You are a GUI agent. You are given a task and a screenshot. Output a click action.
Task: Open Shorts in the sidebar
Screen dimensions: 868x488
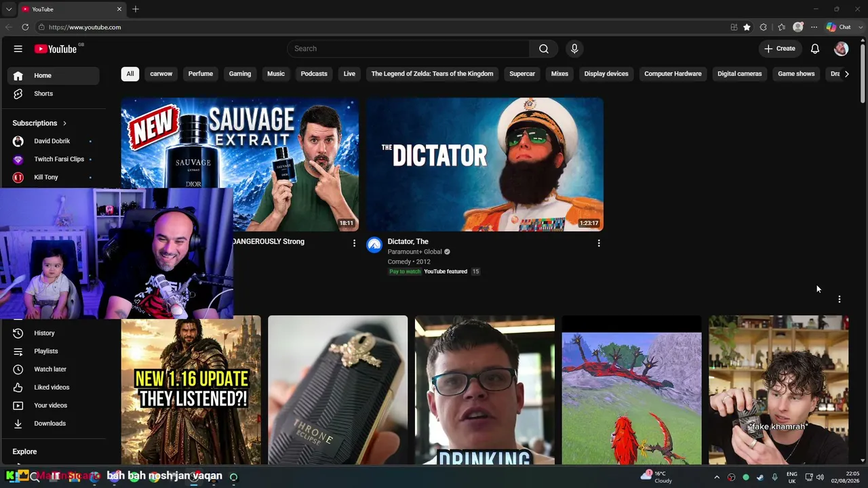pyautogui.click(x=54, y=94)
